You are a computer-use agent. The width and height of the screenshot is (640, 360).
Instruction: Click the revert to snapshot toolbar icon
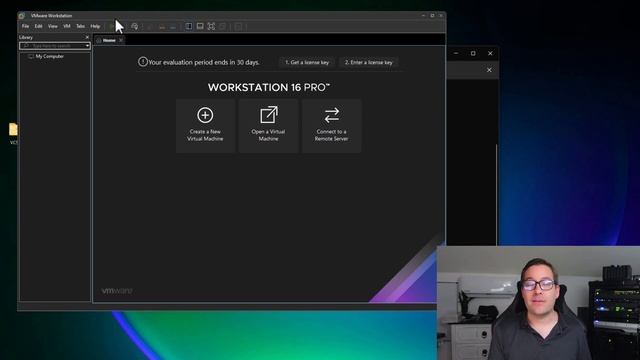click(162, 27)
